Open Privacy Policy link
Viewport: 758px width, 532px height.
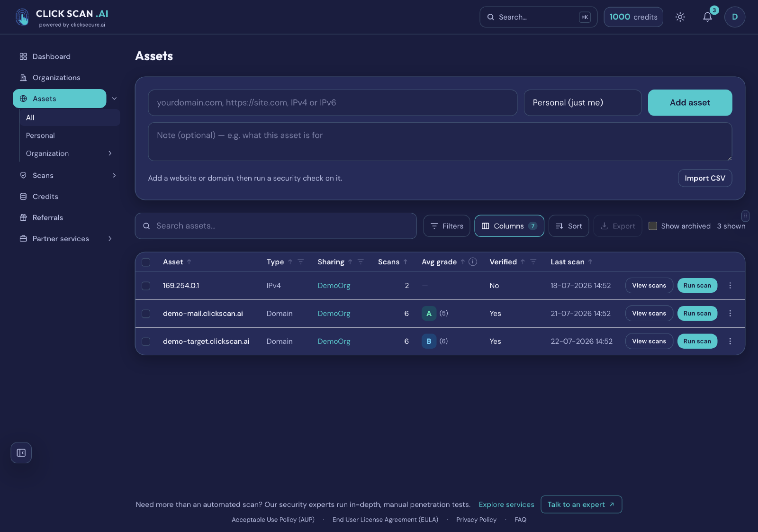point(476,520)
